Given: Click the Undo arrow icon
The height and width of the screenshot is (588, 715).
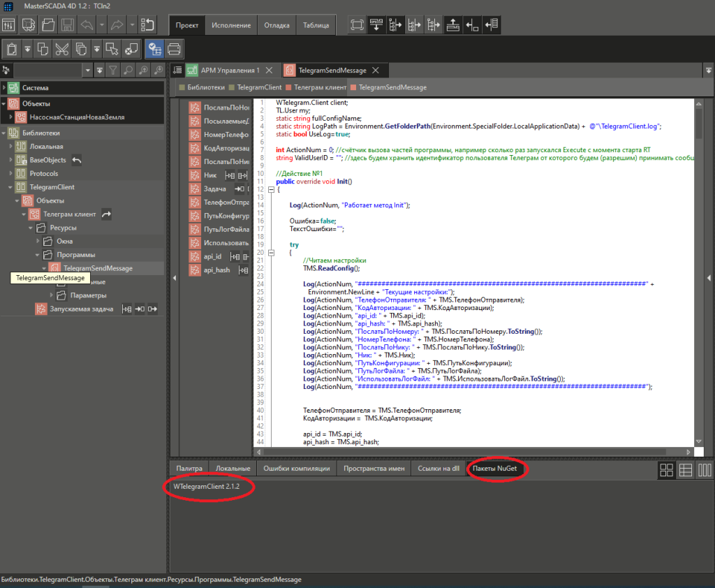Looking at the screenshot, I should (87, 25).
